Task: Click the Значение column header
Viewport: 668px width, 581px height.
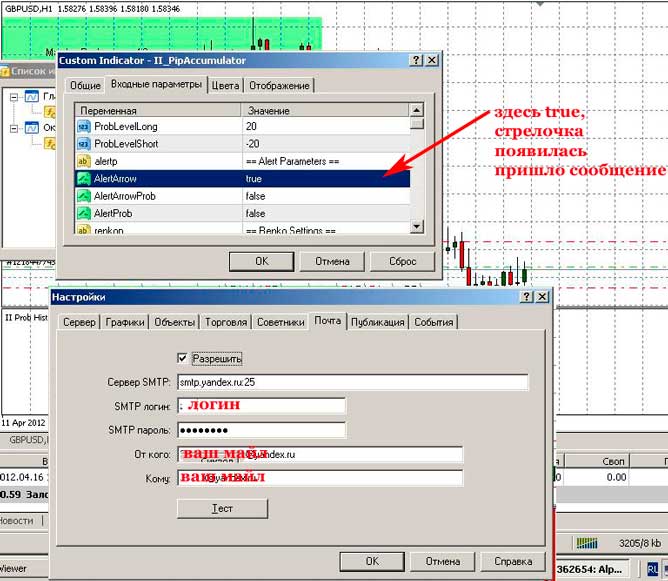Action: click(x=325, y=110)
